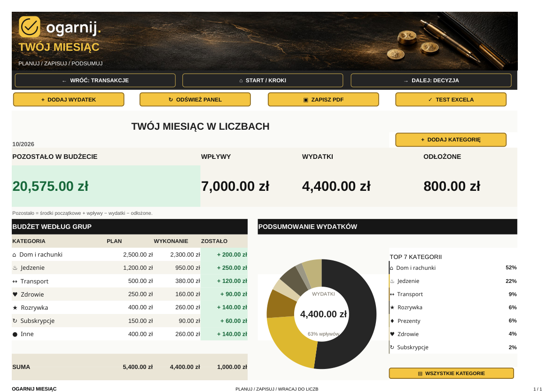
Task: Open WSZYSTKIE KATEGORIE button
Action: pos(451,373)
